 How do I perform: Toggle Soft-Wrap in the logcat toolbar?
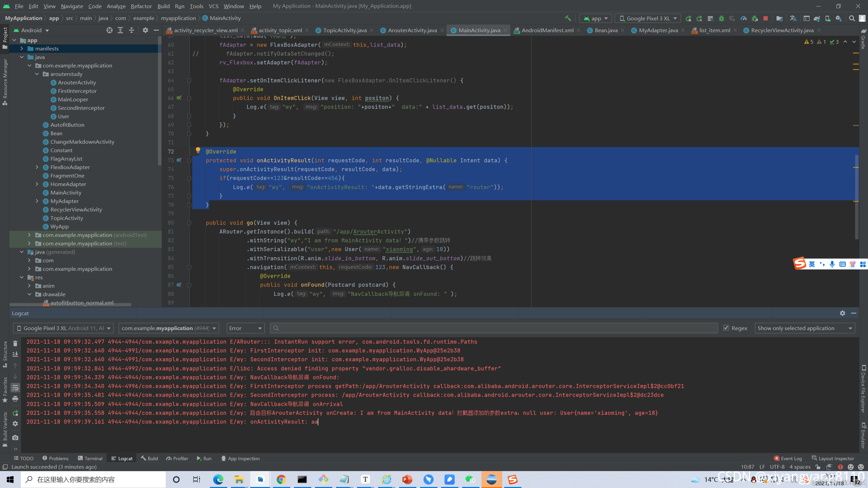coord(15,388)
